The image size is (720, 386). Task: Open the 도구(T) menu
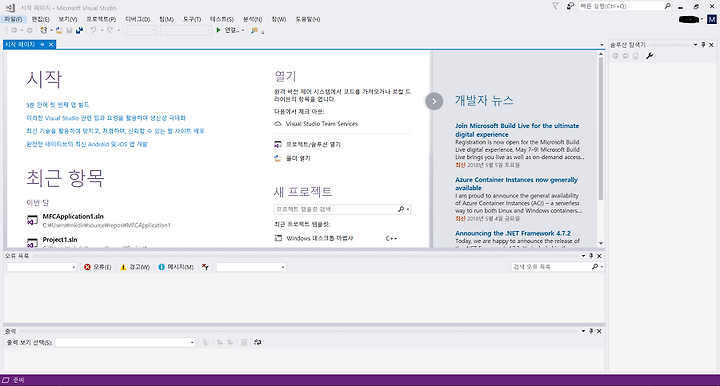coord(192,19)
